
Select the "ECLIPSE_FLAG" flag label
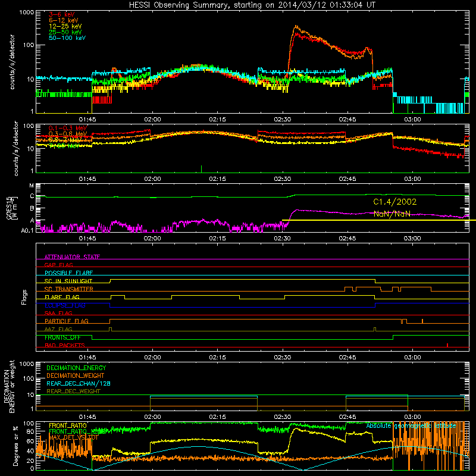coord(65,305)
